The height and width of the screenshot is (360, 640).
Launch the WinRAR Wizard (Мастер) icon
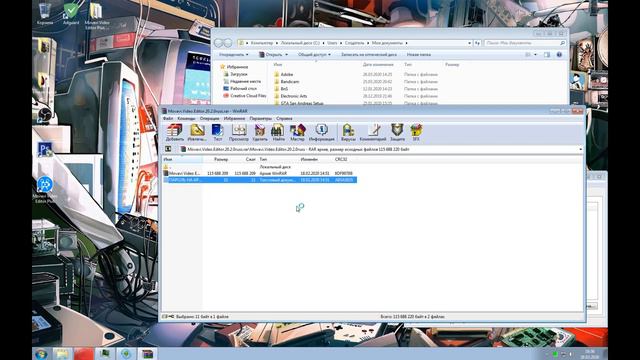[x=298, y=133]
